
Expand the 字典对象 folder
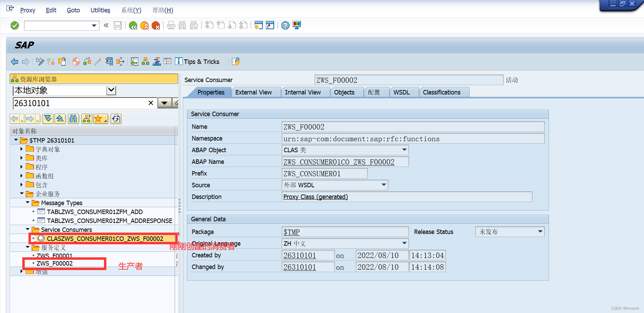(21, 149)
